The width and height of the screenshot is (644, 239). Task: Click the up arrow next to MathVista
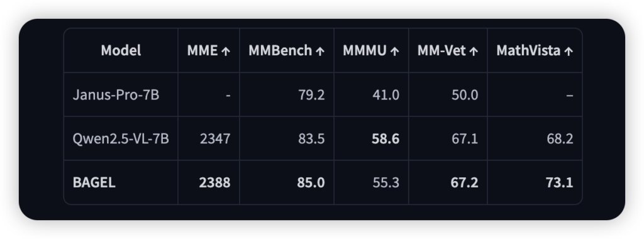tap(569, 52)
